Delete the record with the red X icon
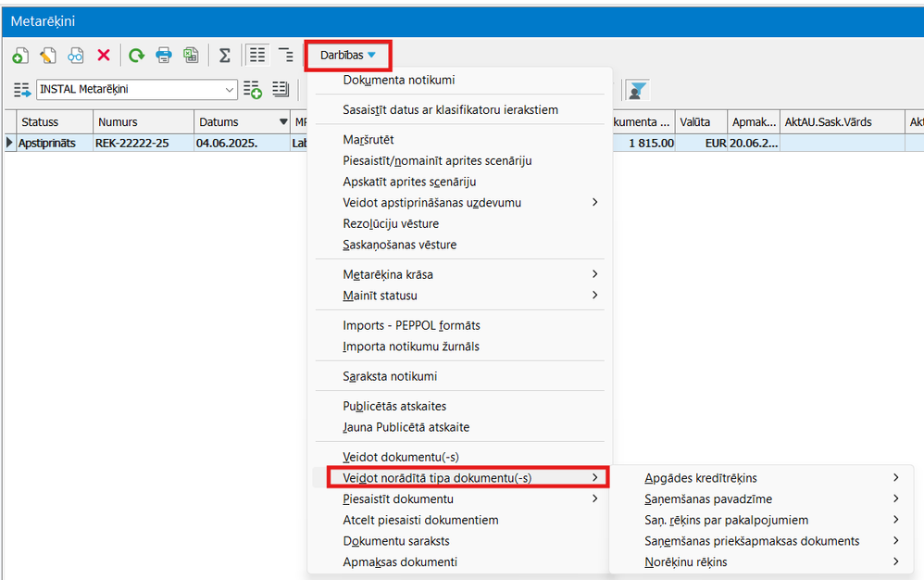This screenshot has width=924, height=580. pyautogui.click(x=104, y=56)
